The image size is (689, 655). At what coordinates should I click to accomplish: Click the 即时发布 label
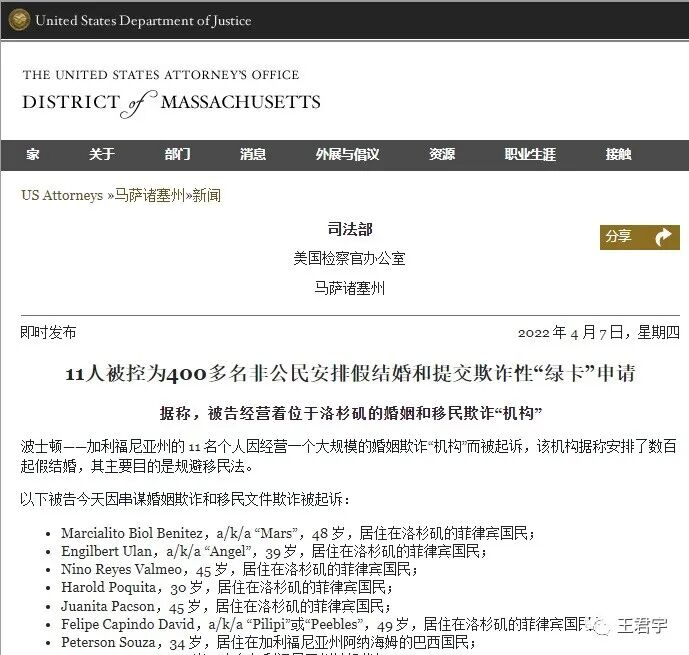click(48, 332)
